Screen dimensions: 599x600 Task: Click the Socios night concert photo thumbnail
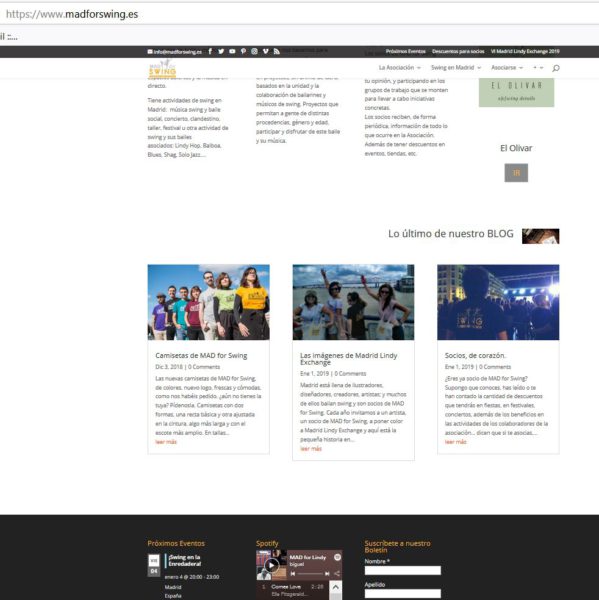(x=498, y=302)
